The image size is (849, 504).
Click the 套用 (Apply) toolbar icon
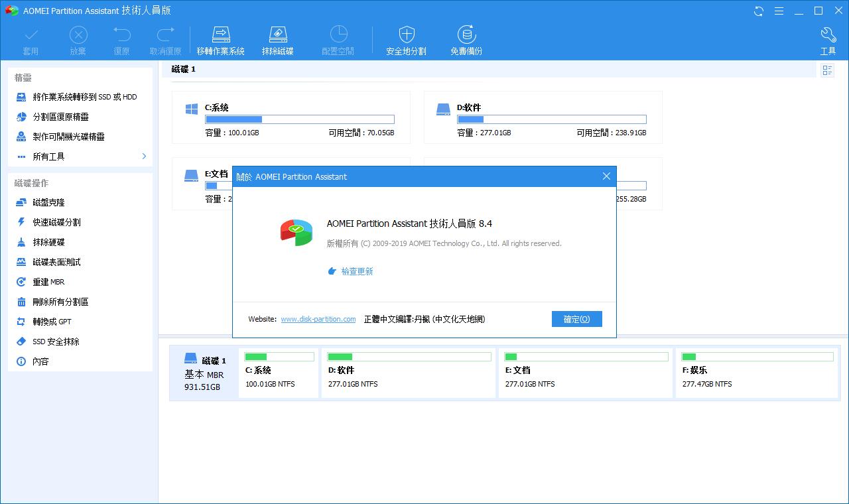[x=31, y=41]
